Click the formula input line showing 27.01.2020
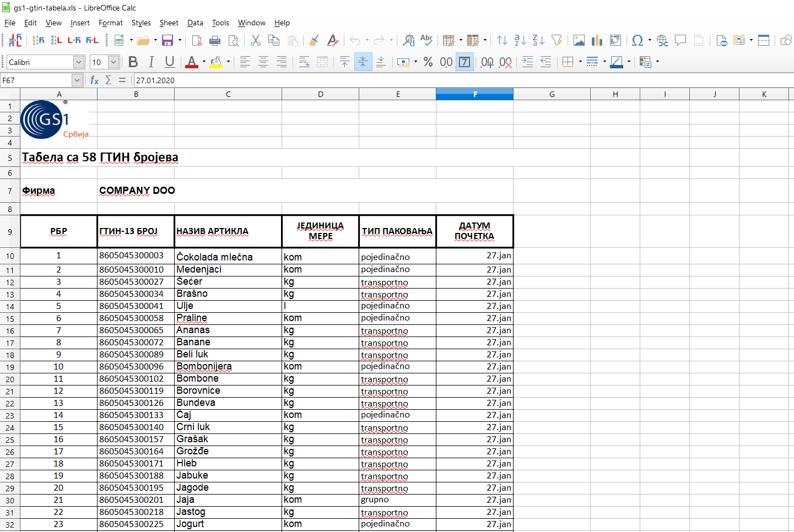Image resolution: width=794 pixels, height=532 pixels. [463, 80]
